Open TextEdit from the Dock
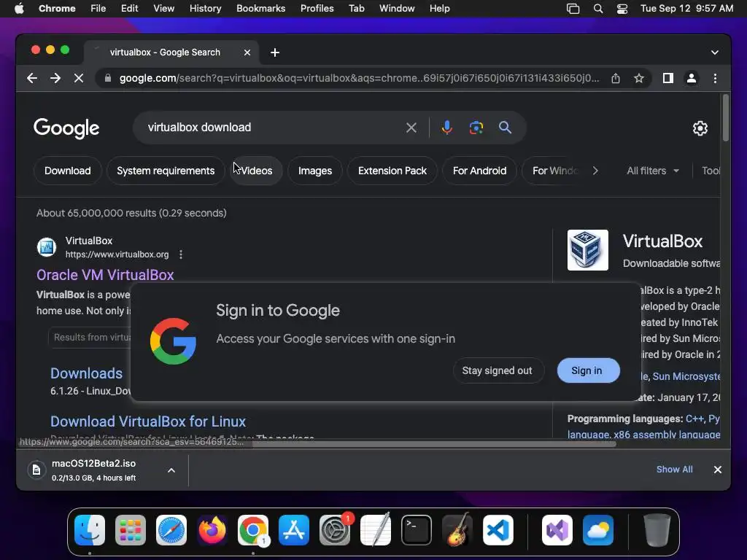The height and width of the screenshot is (560, 747). point(376,530)
